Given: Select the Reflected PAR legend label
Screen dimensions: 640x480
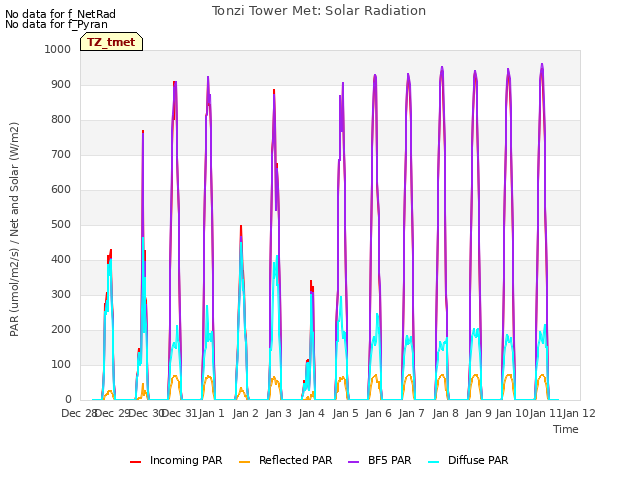Looking at the screenshot, I should tap(296, 460).
